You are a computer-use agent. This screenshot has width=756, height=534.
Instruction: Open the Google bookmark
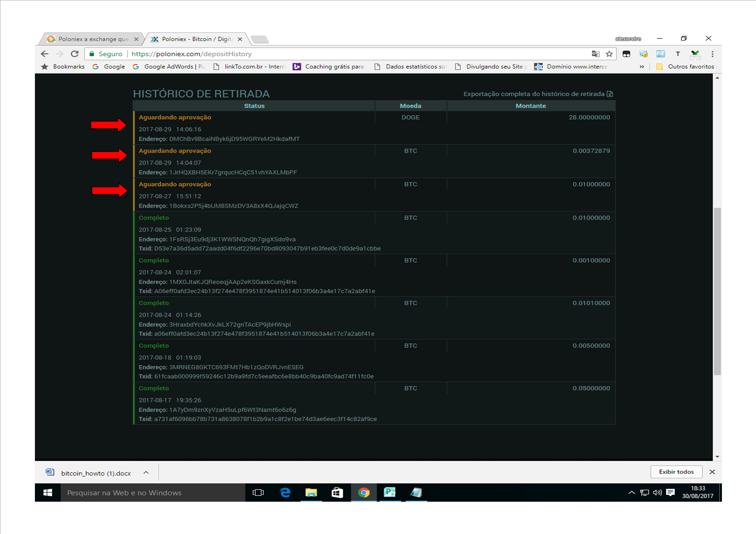pyautogui.click(x=109, y=66)
